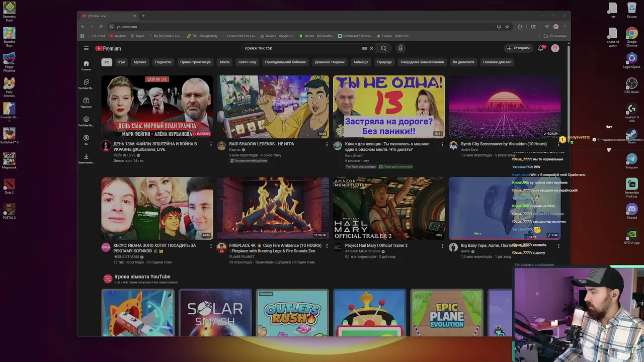The image size is (644, 362).
Task: Open Усі закладки bookmarks folder
Action: click(x=555, y=36)
